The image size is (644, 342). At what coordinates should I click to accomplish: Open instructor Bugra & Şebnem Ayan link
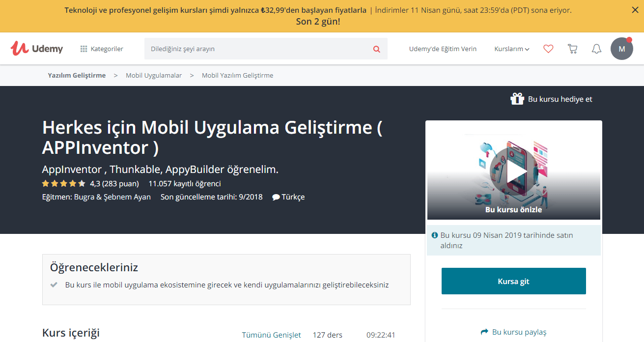[x=112, y=197]
